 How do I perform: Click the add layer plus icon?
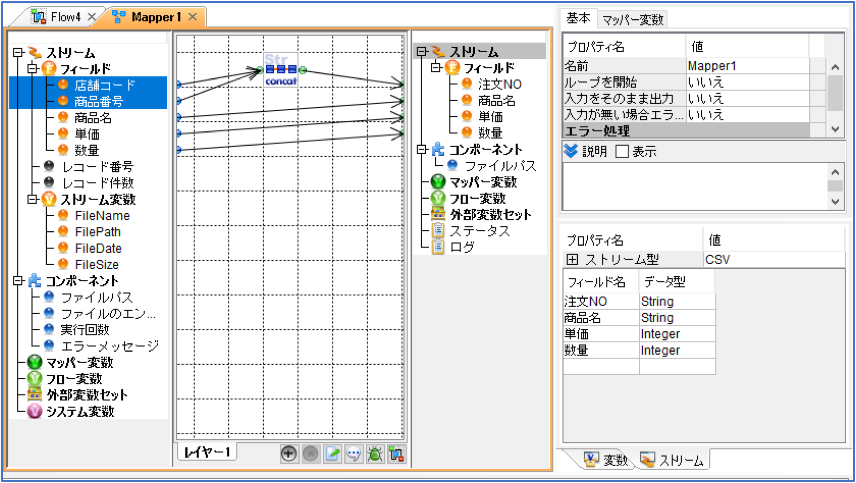289,454
